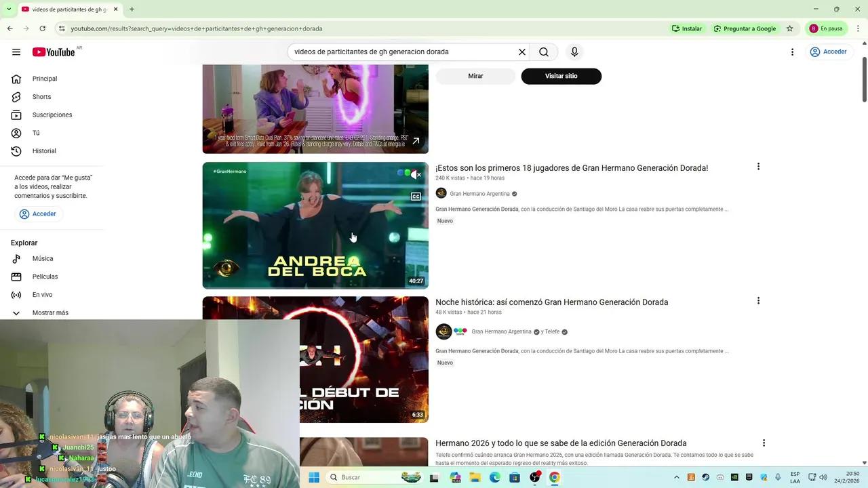Open the Windows Start menu

[314, 477]
